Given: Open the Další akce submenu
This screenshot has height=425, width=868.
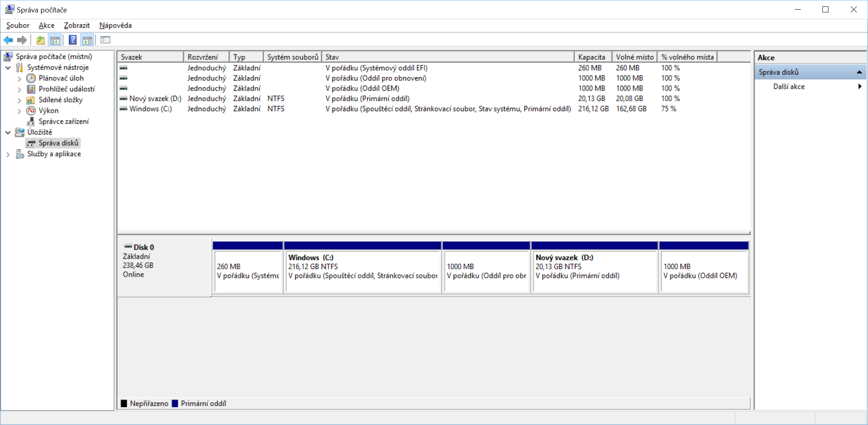Looking at the screenshot, I should point(860,86).
